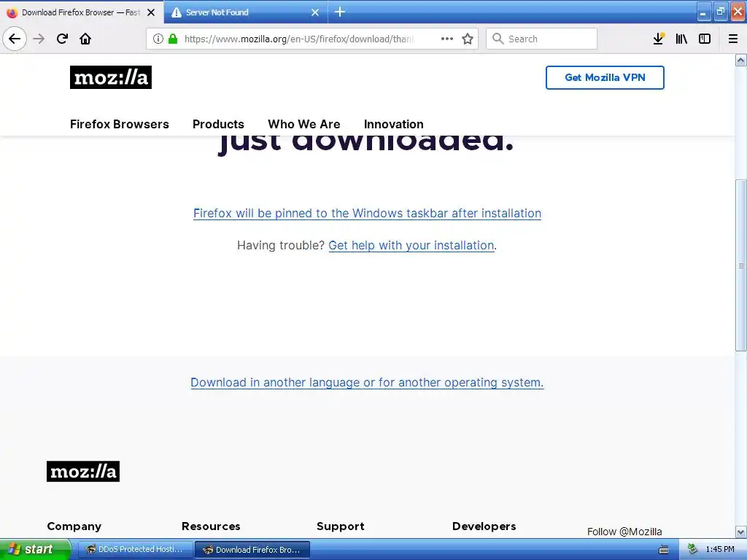The image size is (747, 560).
Task: Click the Forward arrow in Firefox toolbar
Action: tap(39, 39)
